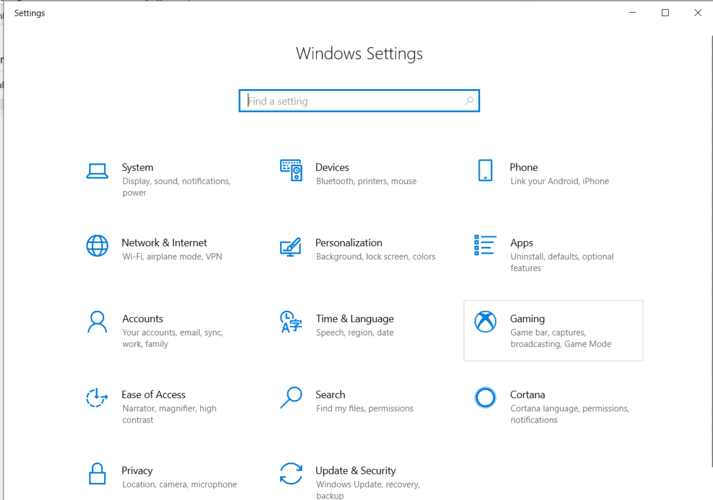Select the Cortana heading
Screen dimensions: 713x500
coord(527,395)
